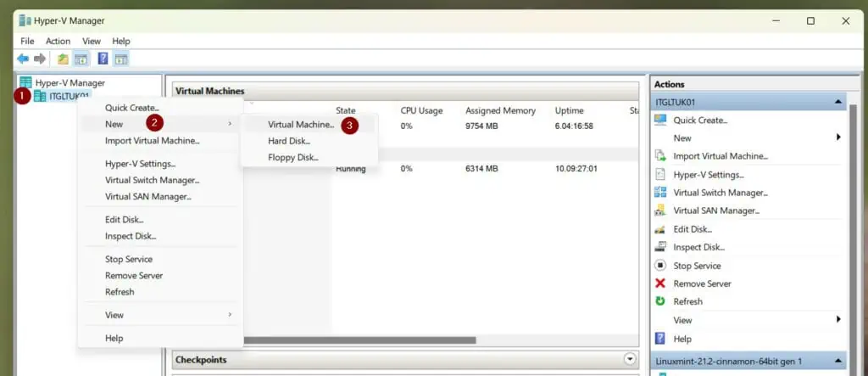Click Virtual Switch Manager icon in Actions pane
868x376 pixels.
660,193
